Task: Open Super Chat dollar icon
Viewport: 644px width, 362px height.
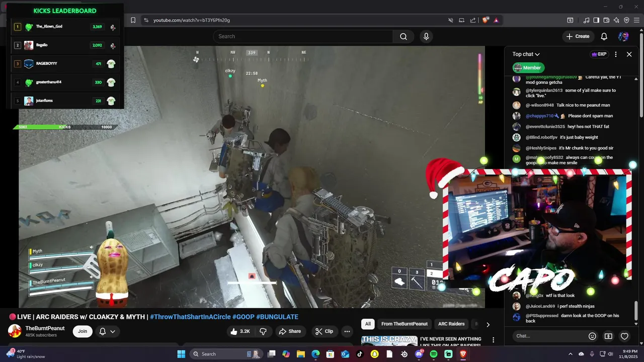Action: click(608, 336)
